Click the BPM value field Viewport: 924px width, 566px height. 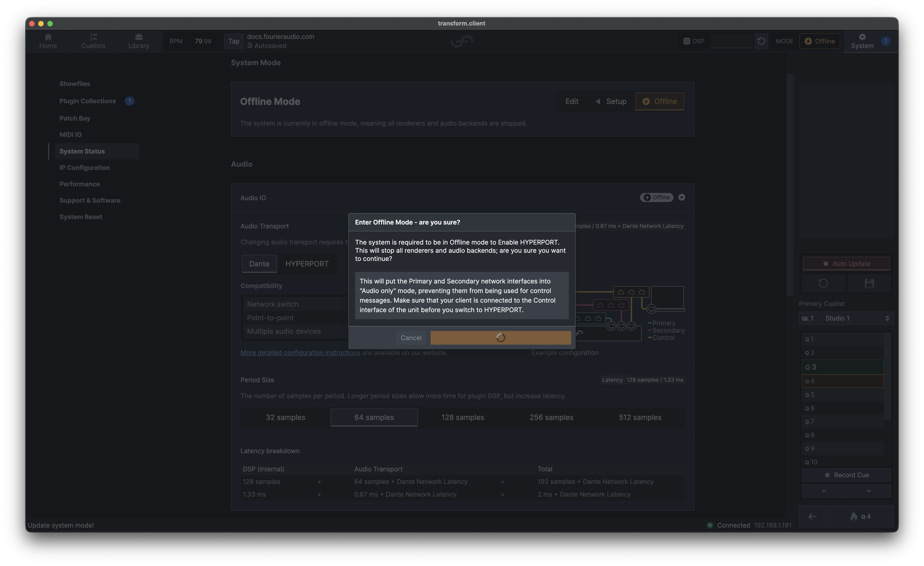[x=203, y=41]
